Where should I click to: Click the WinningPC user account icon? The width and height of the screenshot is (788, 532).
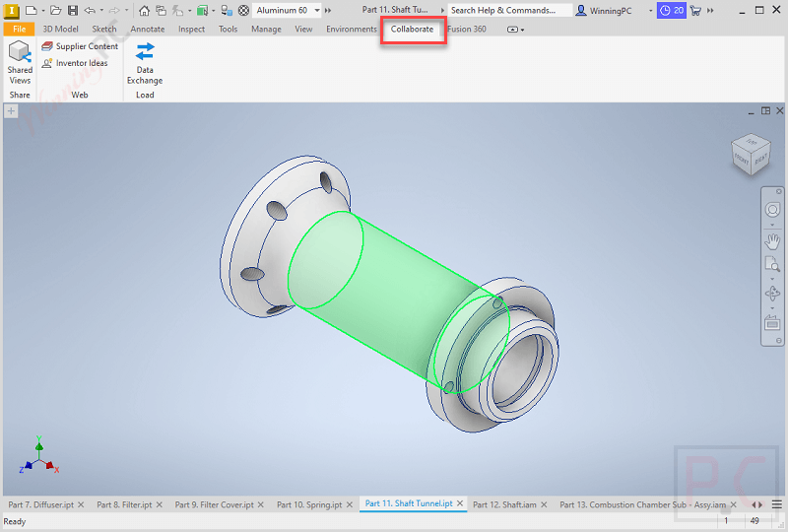tap(581, 10)
